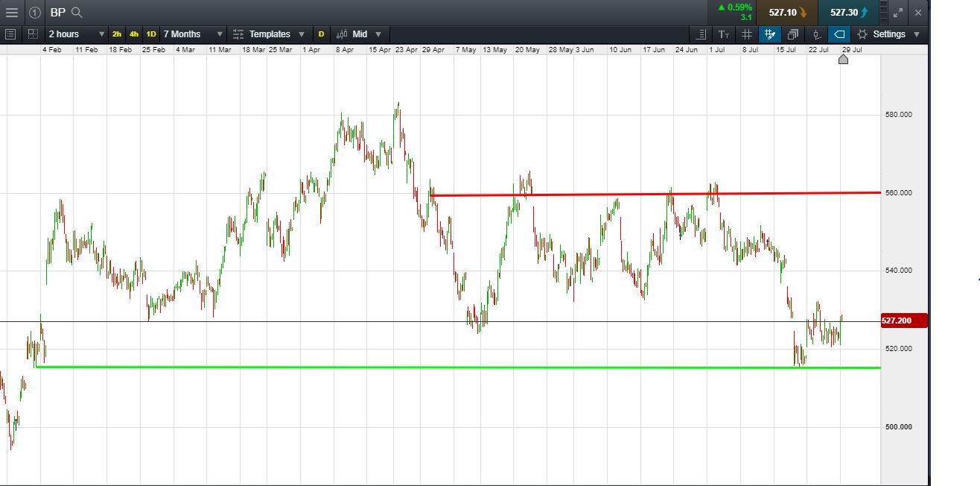Click the 527.200 current price label
The image size is (980, 486).
click(903, 321)
